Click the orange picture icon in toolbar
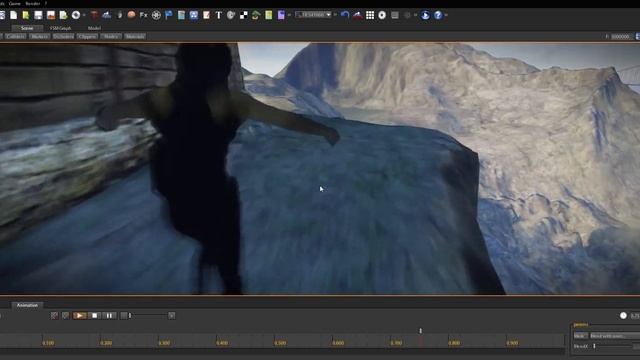Screen dimensions: 640x360 [x=51, y=15]
